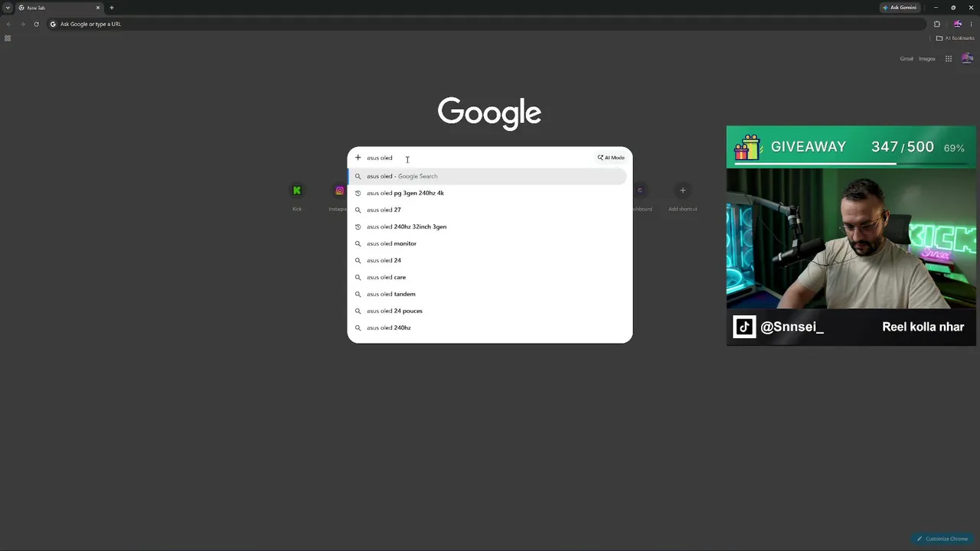
Task: Choose suggestion 'asus oled pg 3gen 240hz 4k'
Action: click(487, 193)
